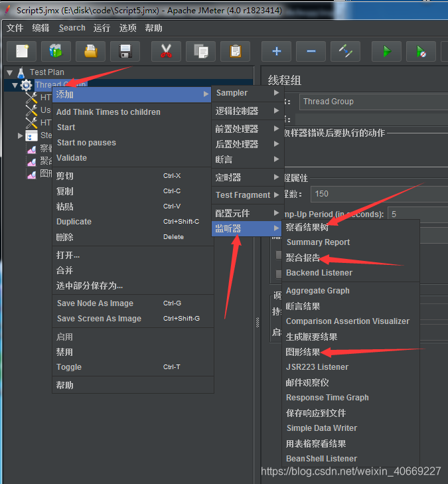Click the Test Plan flask icon
448x484 pixels.
[x=21, y=73]
